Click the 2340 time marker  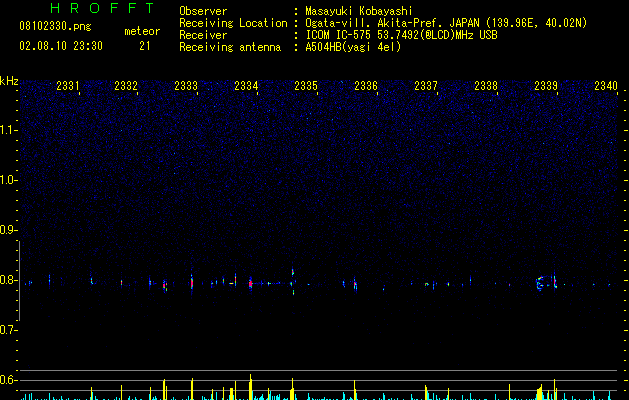pyautogui.click(x=606, y=85)
